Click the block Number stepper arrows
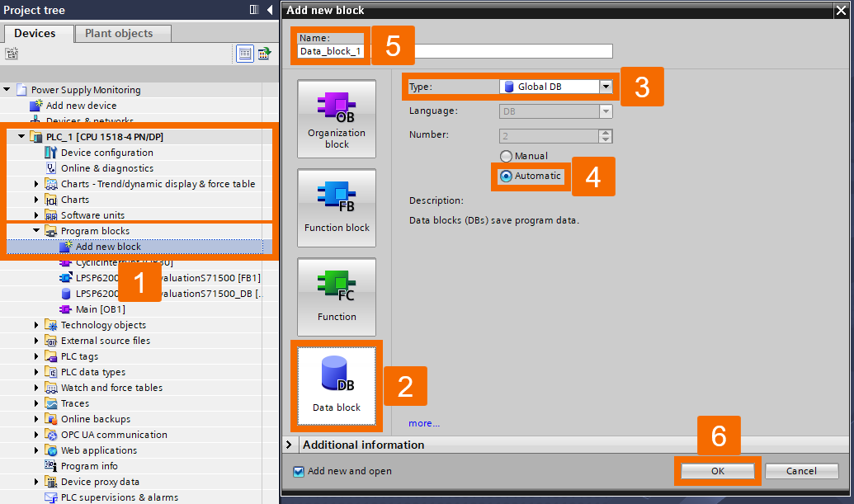 (606, 135)
